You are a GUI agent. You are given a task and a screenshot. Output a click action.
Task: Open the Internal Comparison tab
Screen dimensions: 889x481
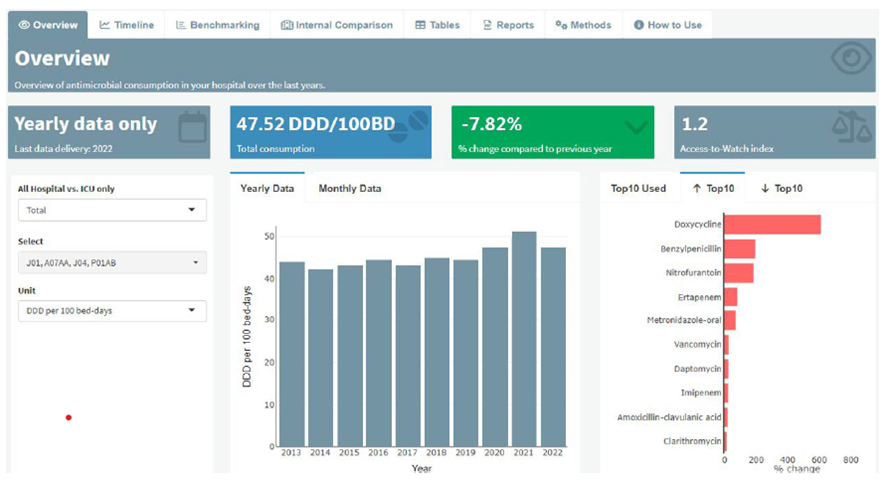pyautogui.click(x=337, y=25)
